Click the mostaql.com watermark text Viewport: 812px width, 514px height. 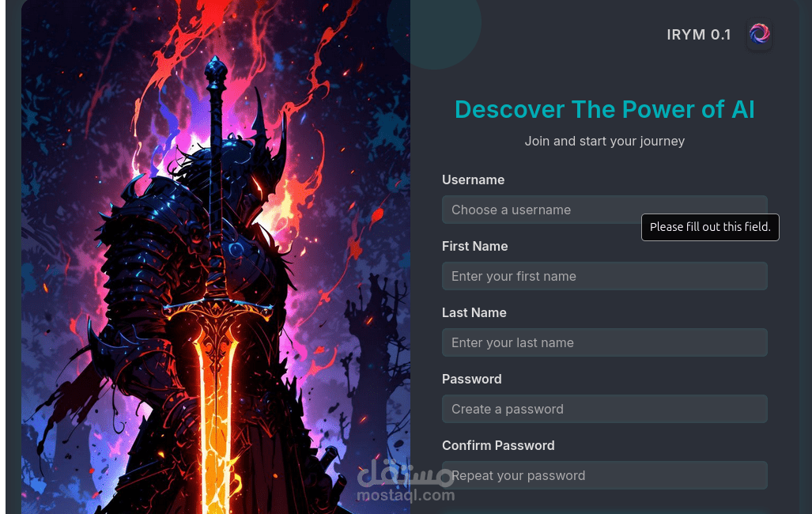(x=406, y=495)
